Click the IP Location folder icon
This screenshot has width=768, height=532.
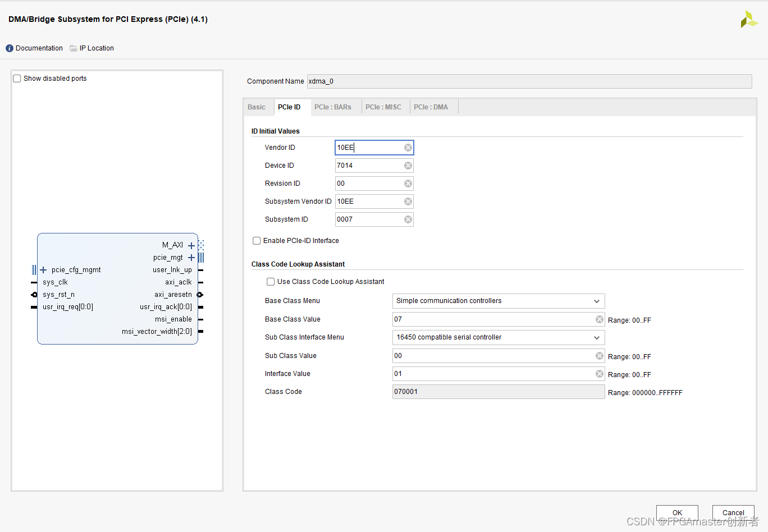[x=74, y=48]
